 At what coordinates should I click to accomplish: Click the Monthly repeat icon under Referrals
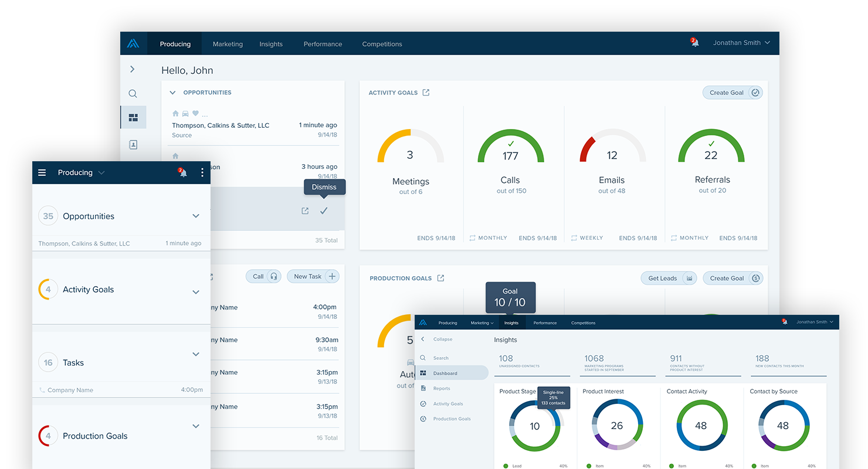tap(674, 238)
